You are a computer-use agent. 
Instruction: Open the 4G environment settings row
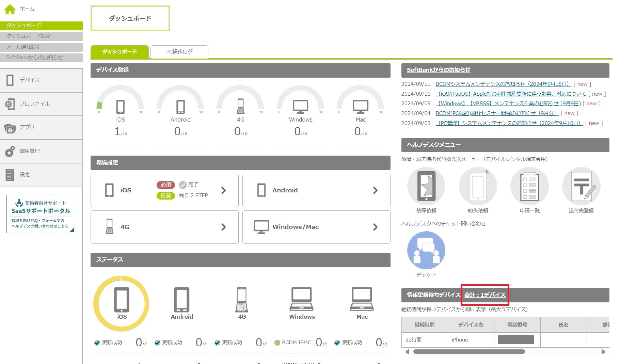(x=164, y=227)
